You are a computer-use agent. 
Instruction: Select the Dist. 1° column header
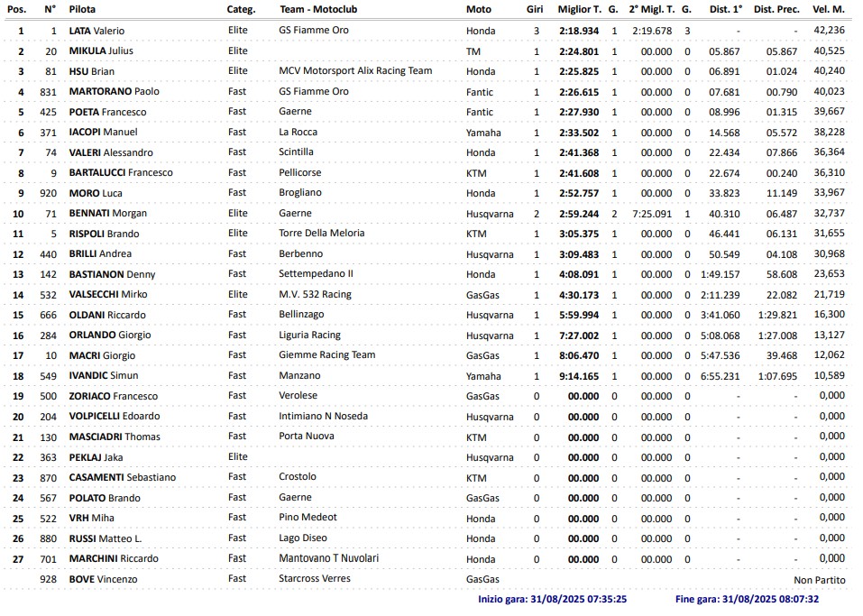pyautogui.click(x=725, y=9)
